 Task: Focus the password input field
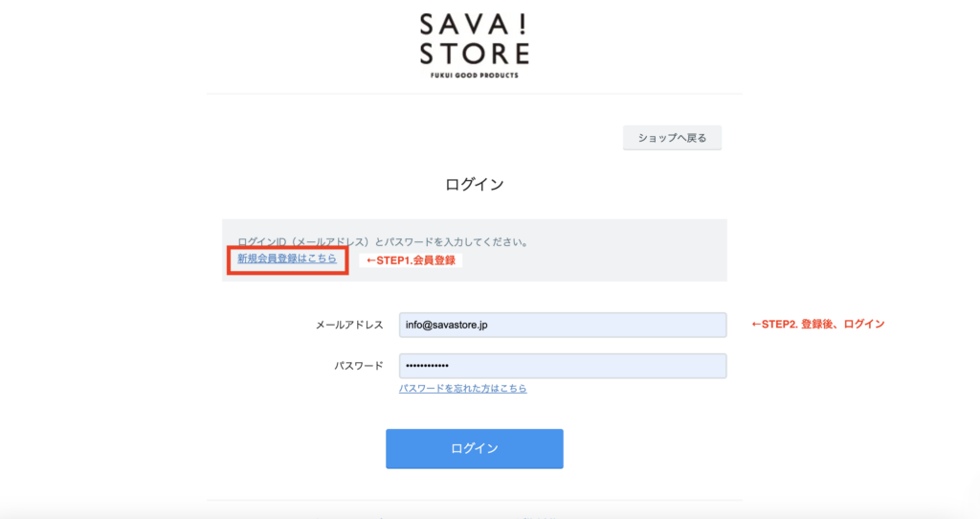563,366
